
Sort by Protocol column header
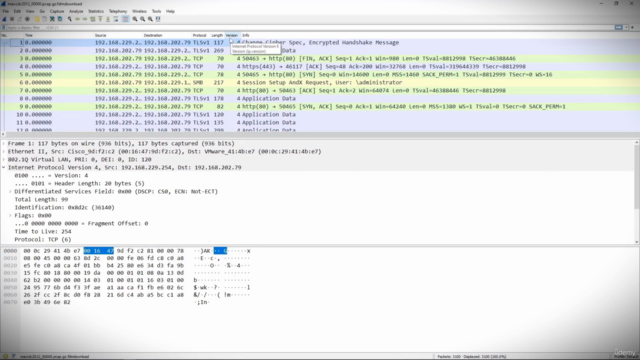(x=201, y=36)
